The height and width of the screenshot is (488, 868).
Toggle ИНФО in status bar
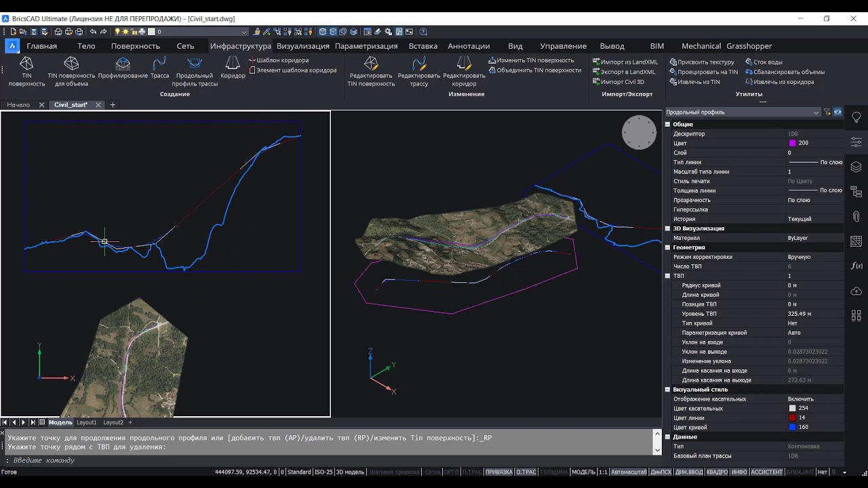[738, 472]
